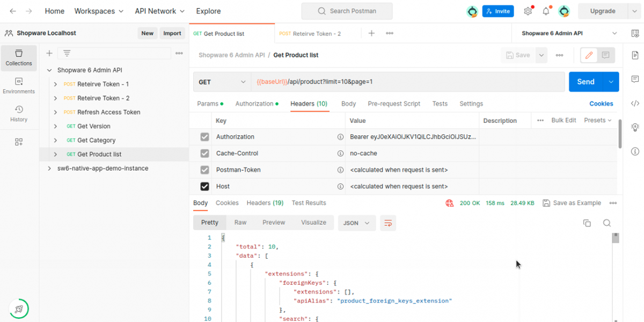Open related requests lightbulb icon
Screen dimensions: 644x322
[635, 127]
